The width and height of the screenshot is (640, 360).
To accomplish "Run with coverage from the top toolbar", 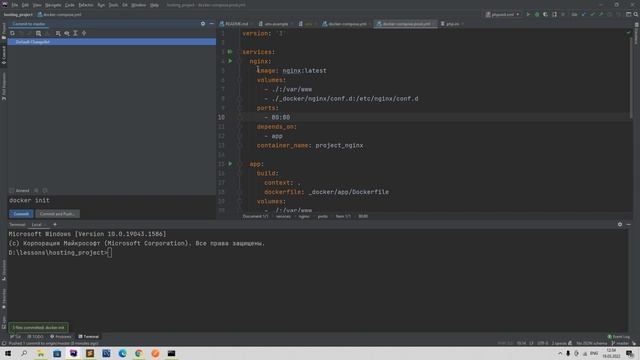I will click(545, 14).
